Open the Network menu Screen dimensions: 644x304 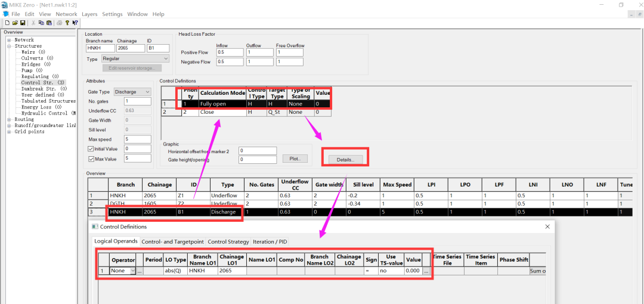point(66,14)
